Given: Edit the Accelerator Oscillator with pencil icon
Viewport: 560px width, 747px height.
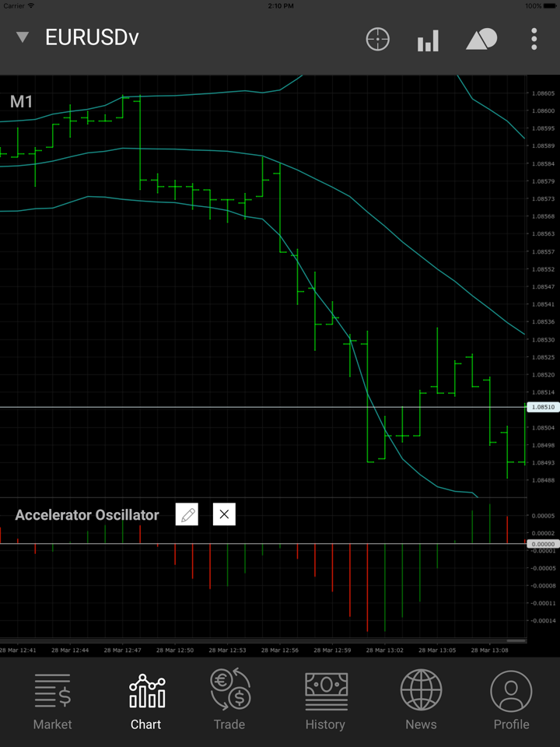Looking at the screenshot, I should pyautogui.click(x=187, y=514).
